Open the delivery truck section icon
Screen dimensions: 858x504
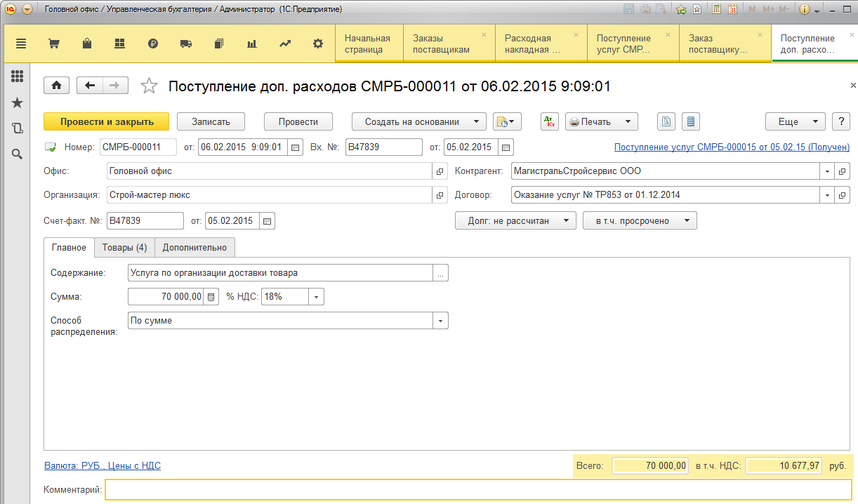pos(186,44)
